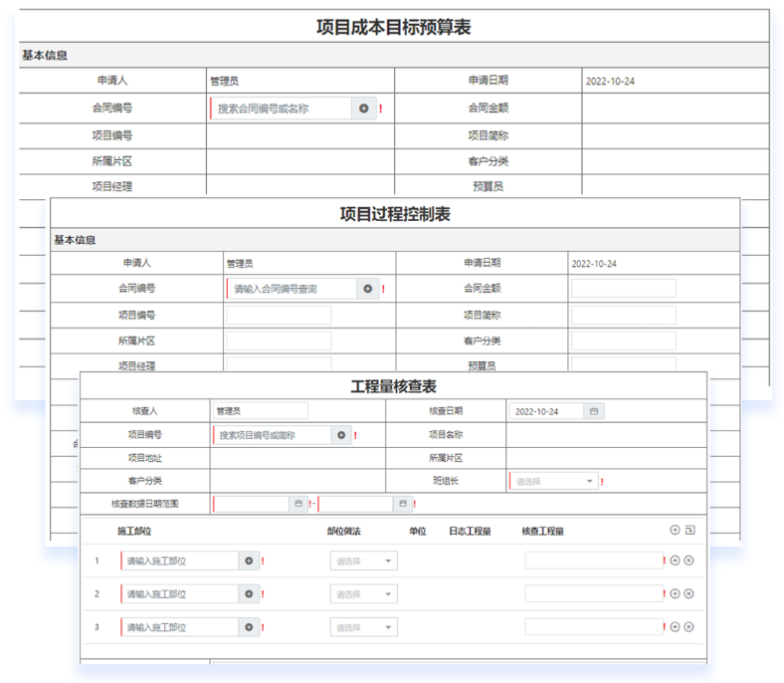Click the 项目简称 input in 项目过程控制表

tap(624, 315)
